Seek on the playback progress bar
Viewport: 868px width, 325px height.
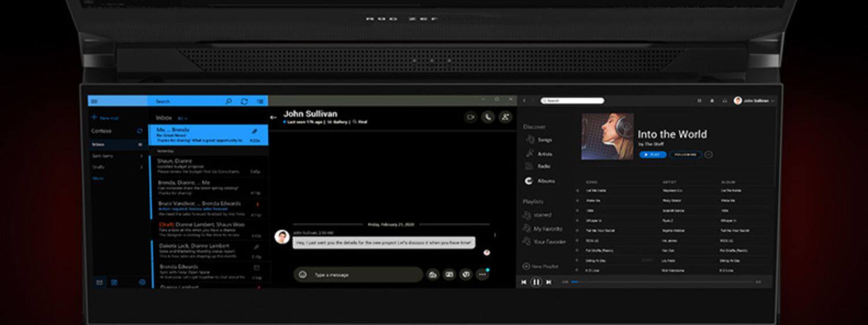tap(661, 282)
